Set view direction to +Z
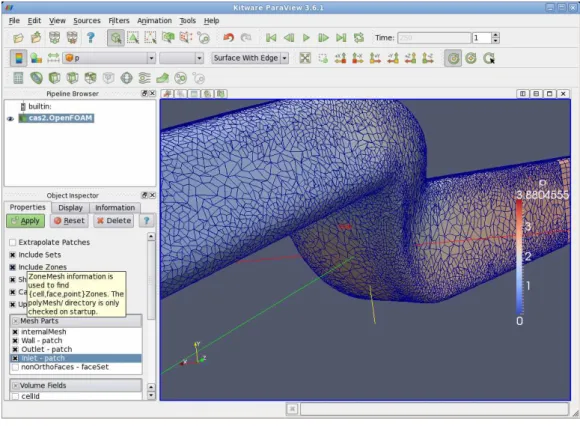This screenshot has height=426, width=580. click(x=410, y=58)
